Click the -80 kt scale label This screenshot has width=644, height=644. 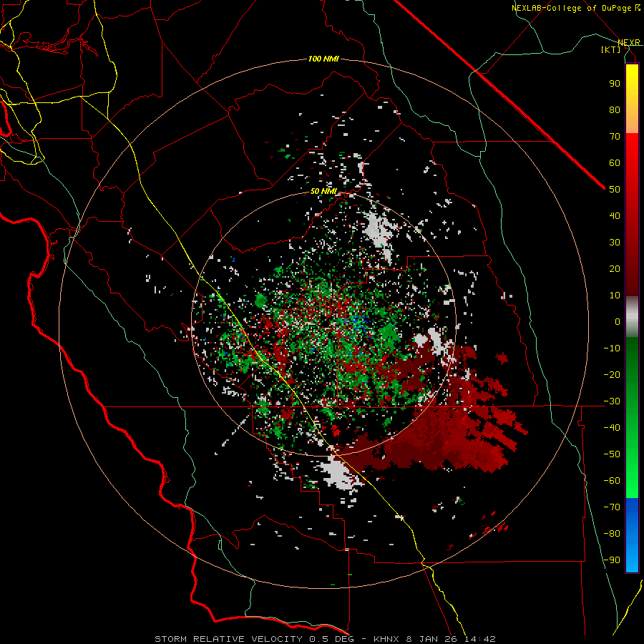[612, 534]
